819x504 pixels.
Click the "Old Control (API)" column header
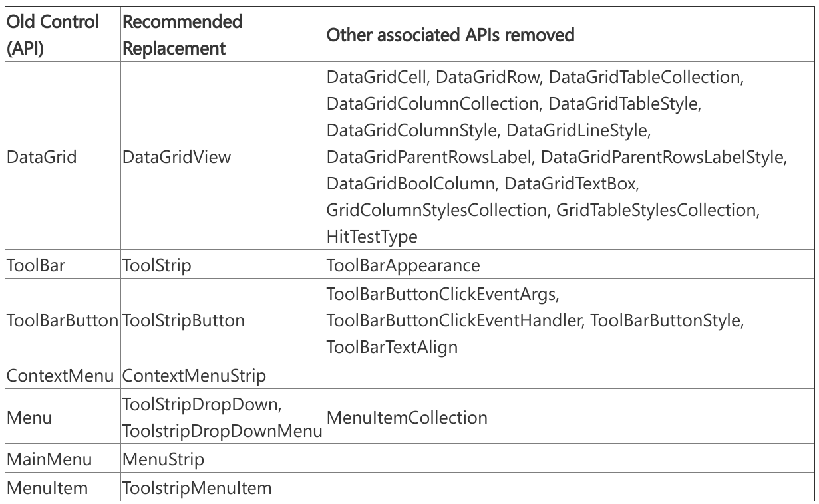[53, 35]
